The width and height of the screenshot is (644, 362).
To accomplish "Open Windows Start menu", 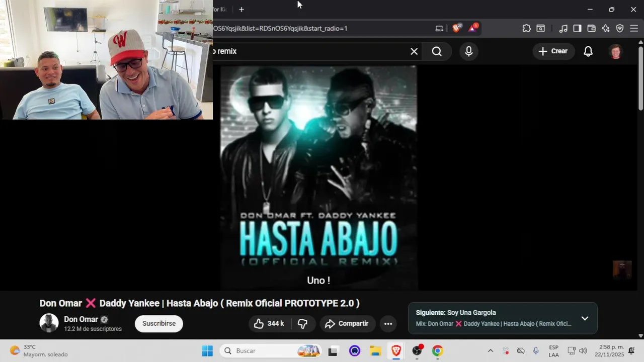I will pos(207,351).
